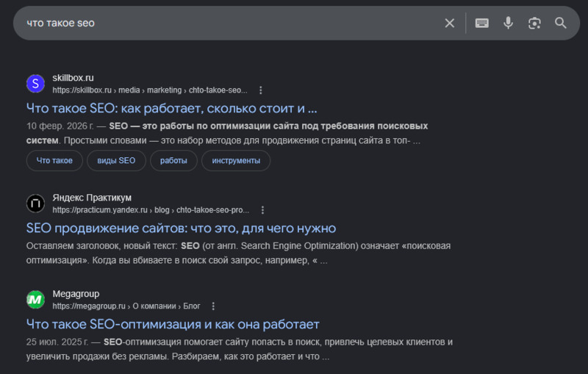
Task: Click the 'Megagroup' site name
Action: 76,294
